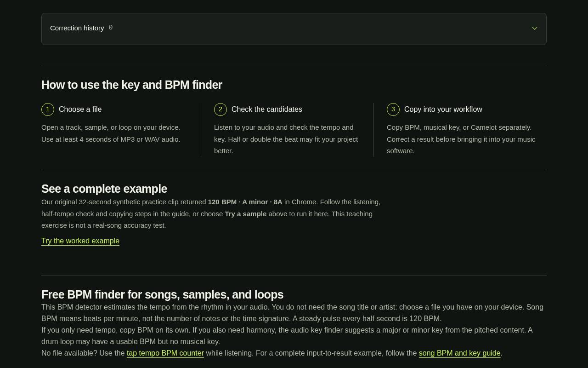Click the 'This BPM detector estimates the tempo' sentence
Viewport: 588px width, 368px height.
pos(292,313)
